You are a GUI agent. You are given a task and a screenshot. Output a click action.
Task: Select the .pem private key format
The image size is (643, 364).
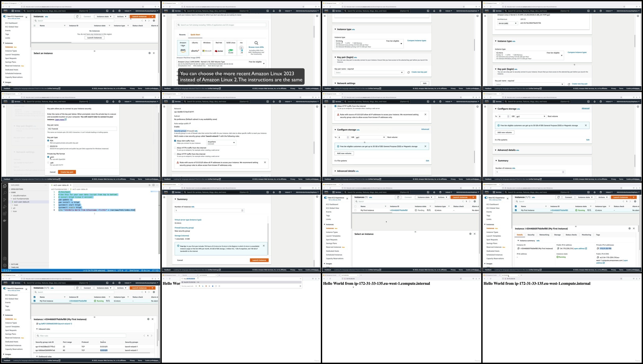(x=48, y=157)
